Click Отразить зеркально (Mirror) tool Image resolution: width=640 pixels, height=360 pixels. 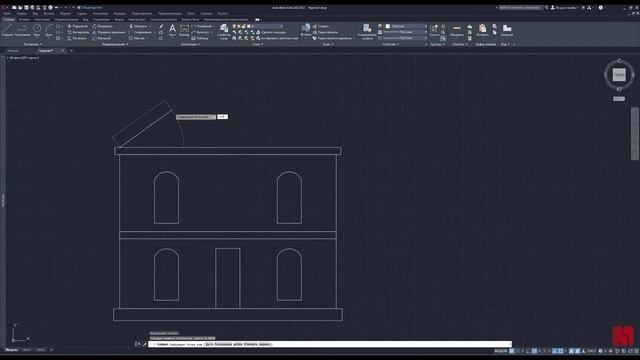(x=109, y=32)
